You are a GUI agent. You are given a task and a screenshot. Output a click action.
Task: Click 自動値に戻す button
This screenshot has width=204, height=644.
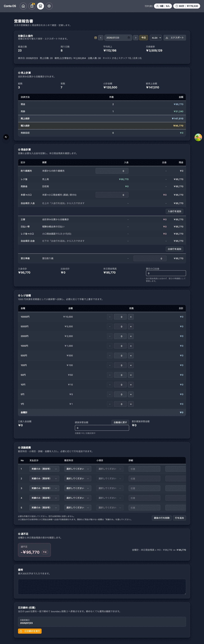click(120, 422)
